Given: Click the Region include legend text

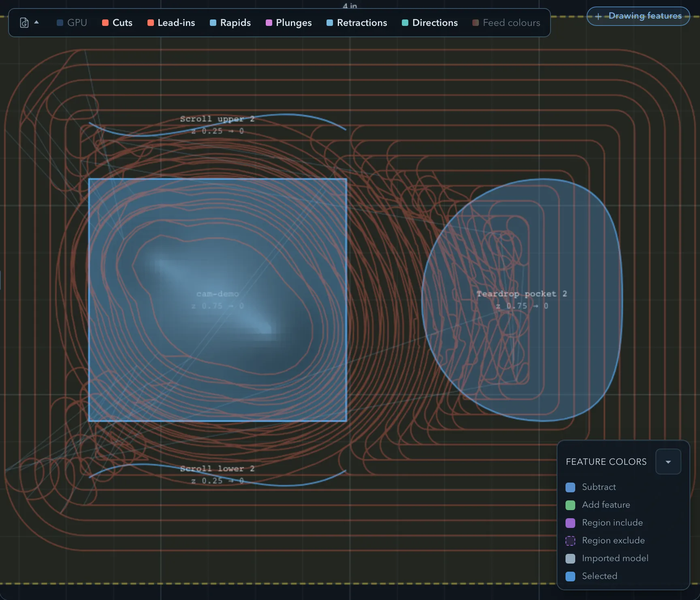Looking at the screenshot, I should point(612,523).
